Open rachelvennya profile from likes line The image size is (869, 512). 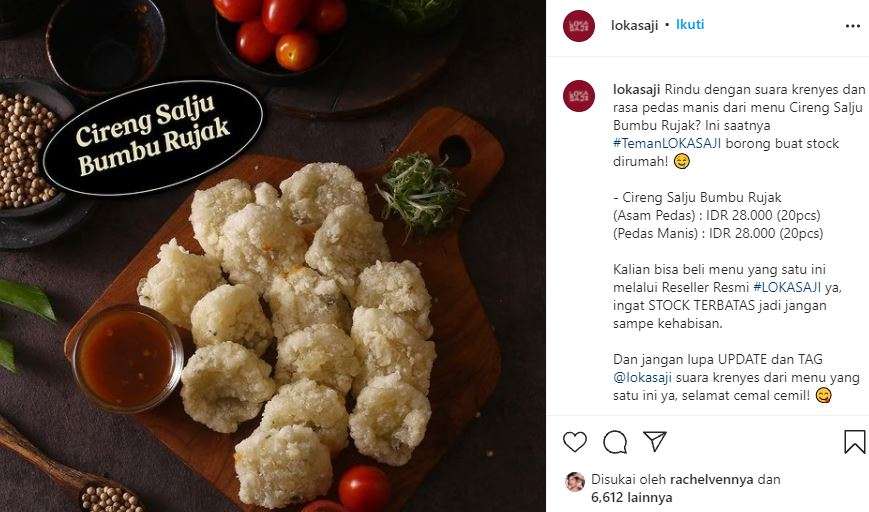click(712, 479)
